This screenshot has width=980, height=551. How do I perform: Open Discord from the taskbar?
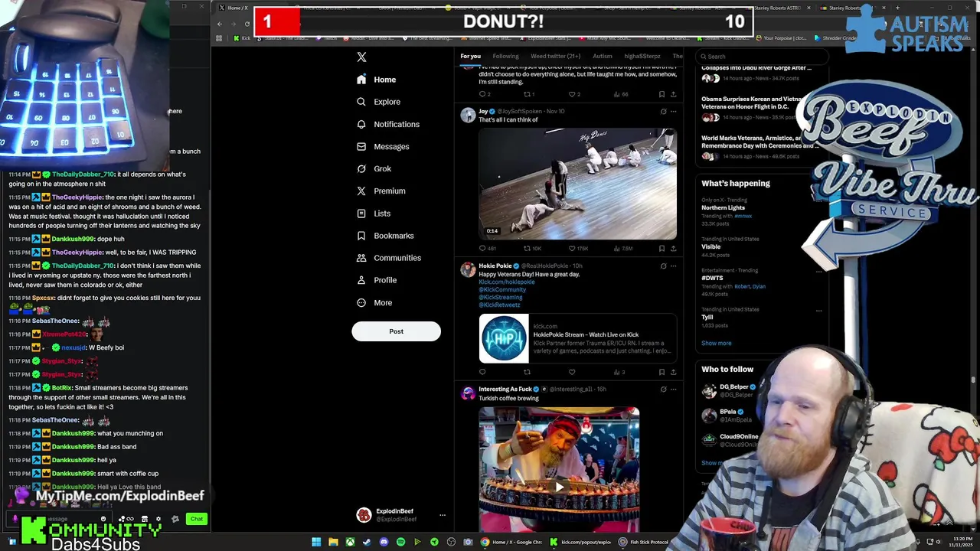[384, 542]
